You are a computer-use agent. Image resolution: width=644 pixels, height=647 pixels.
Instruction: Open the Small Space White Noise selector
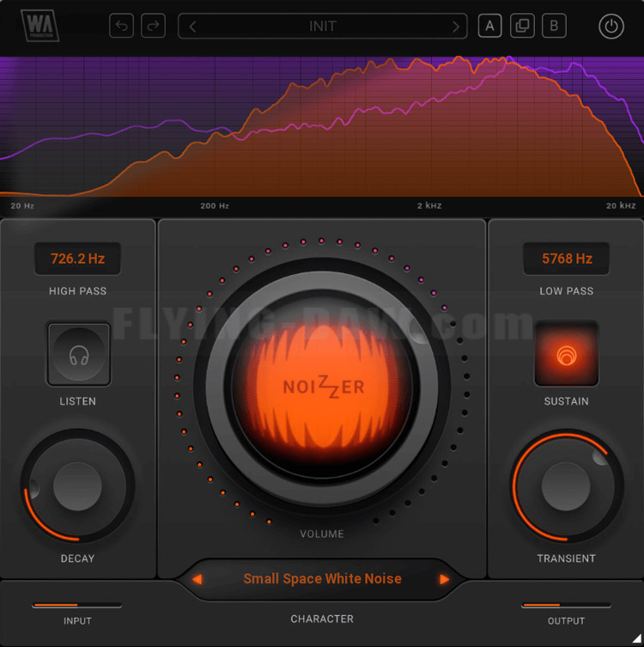tap(322, 578)
